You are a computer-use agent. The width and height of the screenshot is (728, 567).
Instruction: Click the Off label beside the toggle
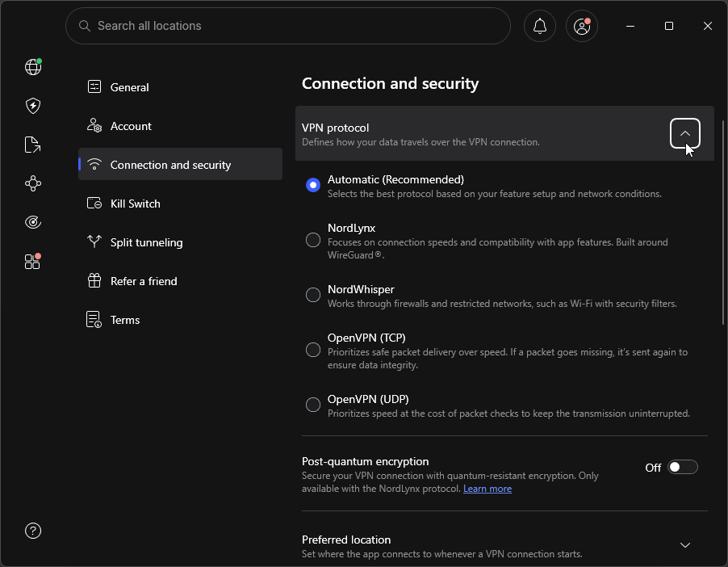[653, 468]
